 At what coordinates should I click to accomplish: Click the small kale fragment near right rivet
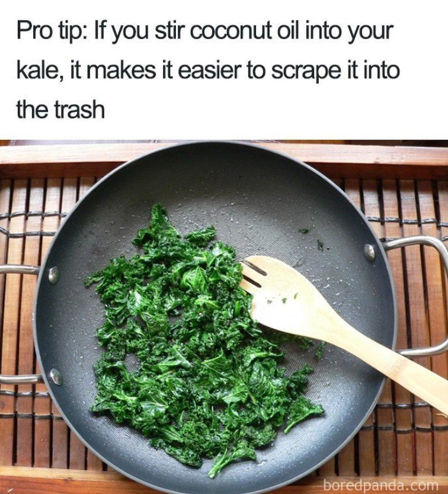(320, 245)
